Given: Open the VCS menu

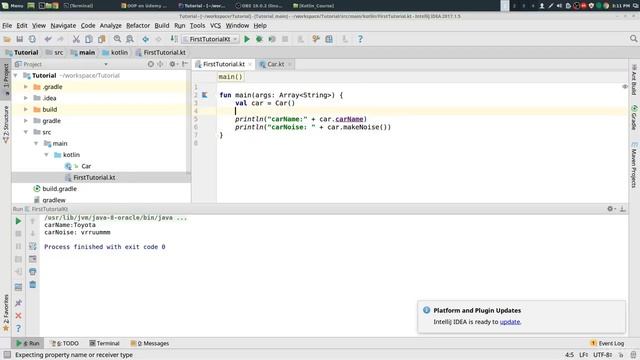Looking at the screenshot, I should coord(215,25).
